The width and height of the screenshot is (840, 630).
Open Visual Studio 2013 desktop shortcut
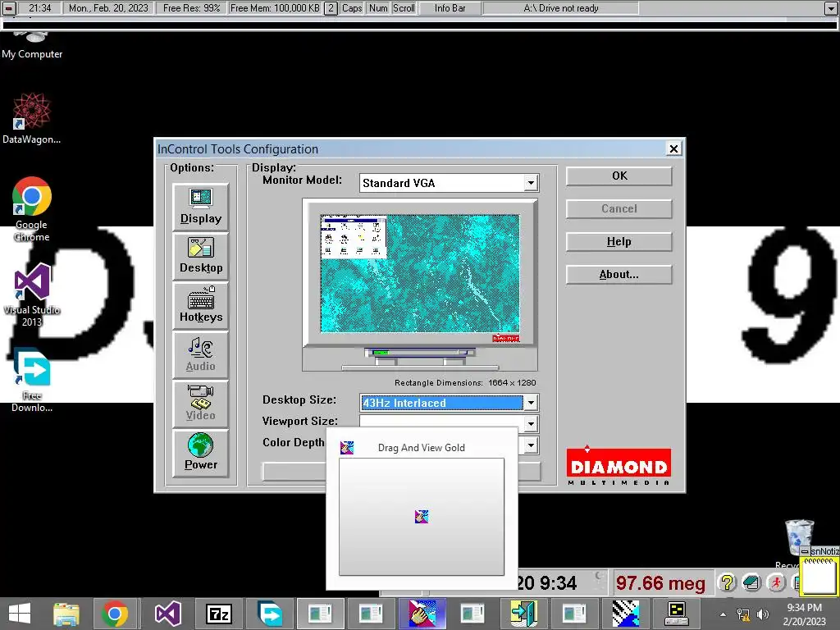(x=32, y=294)
